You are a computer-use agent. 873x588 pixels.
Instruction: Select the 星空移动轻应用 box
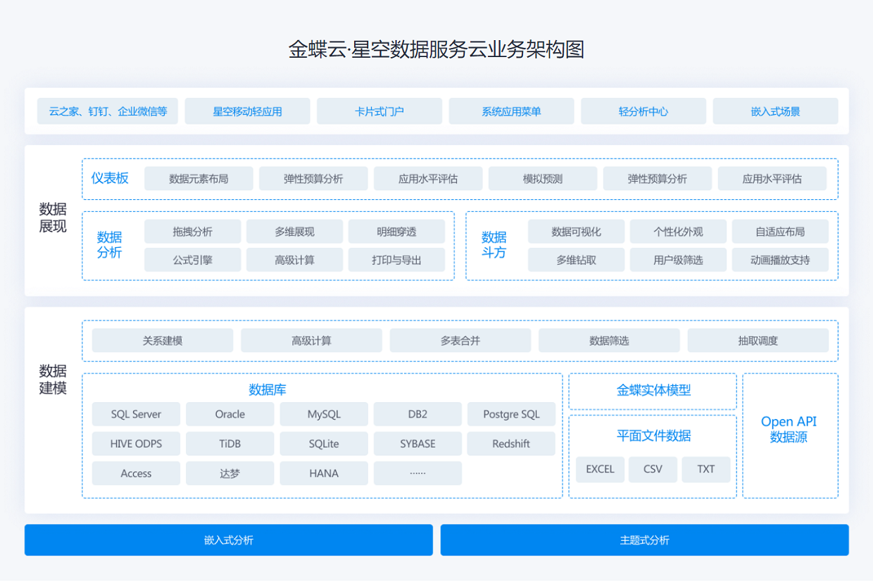247,111
